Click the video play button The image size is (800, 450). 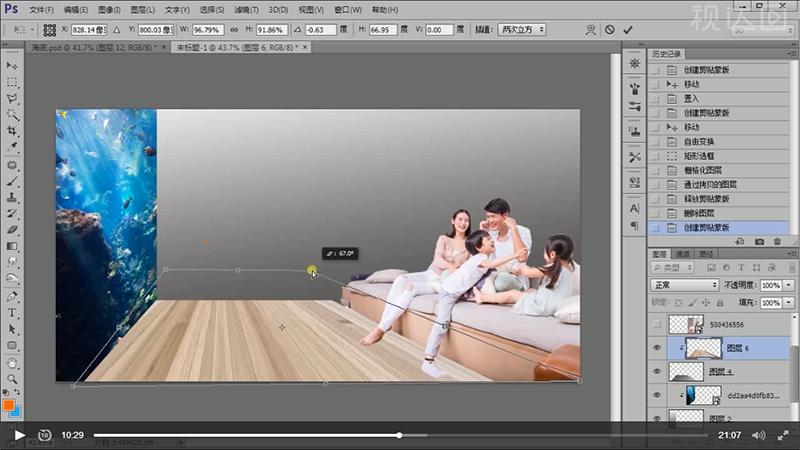pyautogui.click(x=18, y=435)
